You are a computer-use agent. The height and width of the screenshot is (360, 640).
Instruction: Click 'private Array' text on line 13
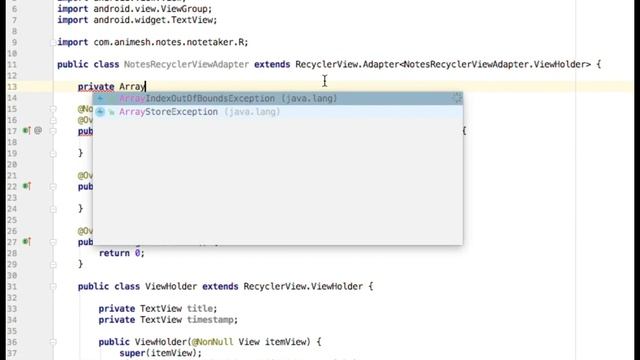point(111,87)
